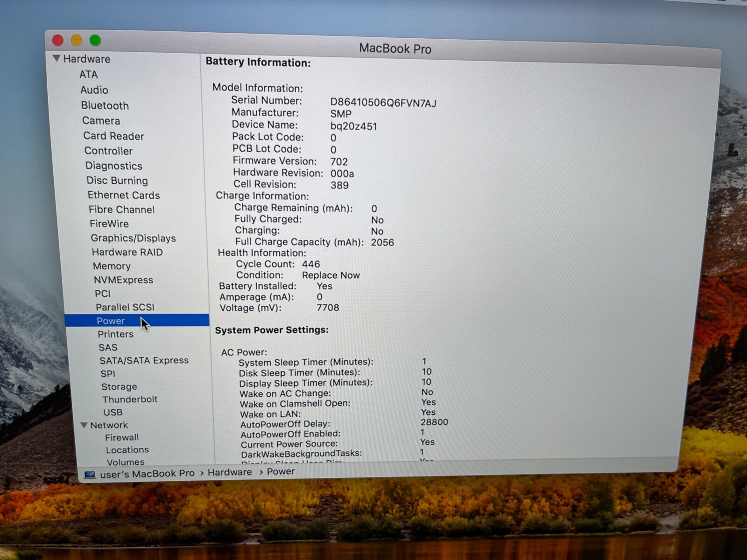Image resolution: width=747 pixels, height=560 pixels.
Task: Click voltage value 7708
Action: coord(328,308)
